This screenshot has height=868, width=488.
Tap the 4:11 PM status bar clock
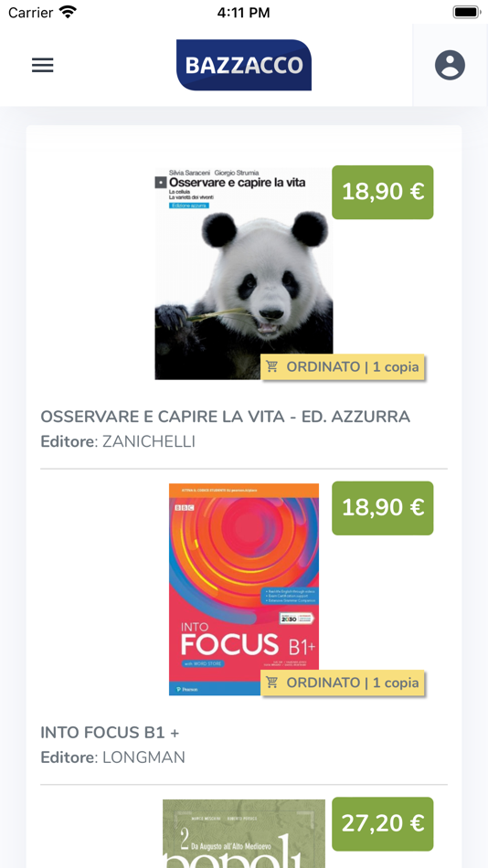coord(244,13)
